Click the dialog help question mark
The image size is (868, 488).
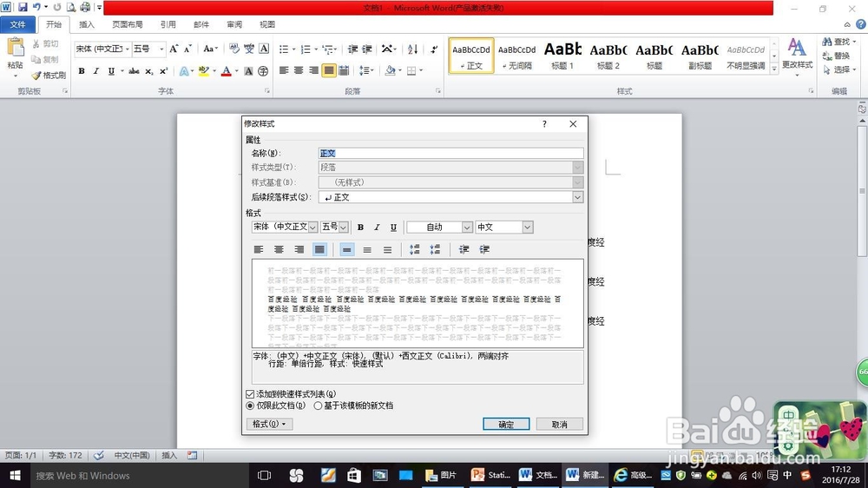(x=544, y=124)
